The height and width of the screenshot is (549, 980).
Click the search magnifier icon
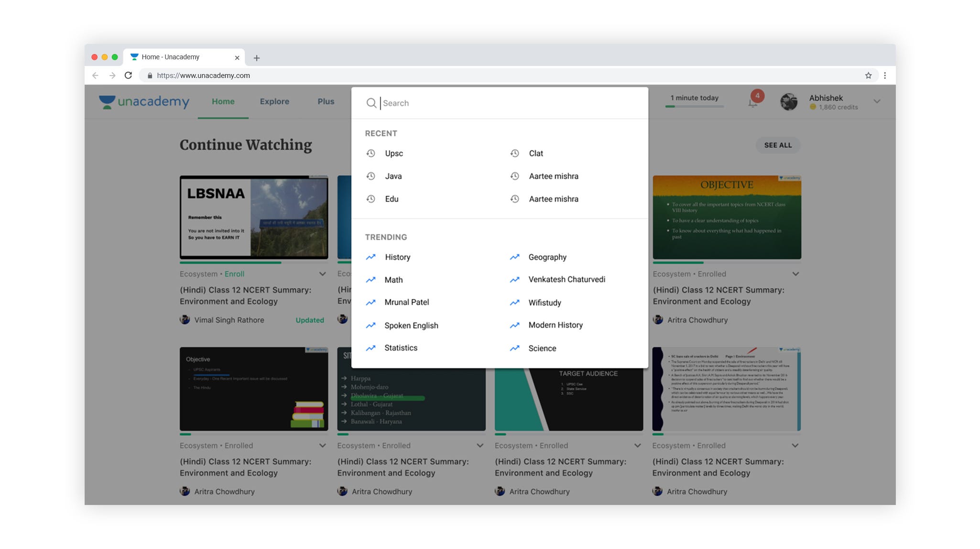(x=372, y=103)
